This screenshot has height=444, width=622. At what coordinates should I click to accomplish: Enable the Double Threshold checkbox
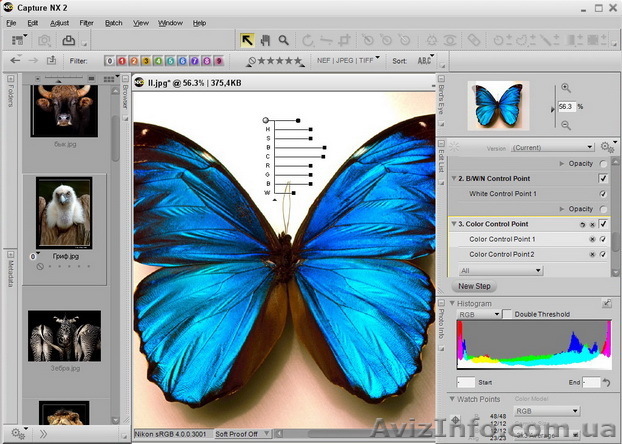507,314
